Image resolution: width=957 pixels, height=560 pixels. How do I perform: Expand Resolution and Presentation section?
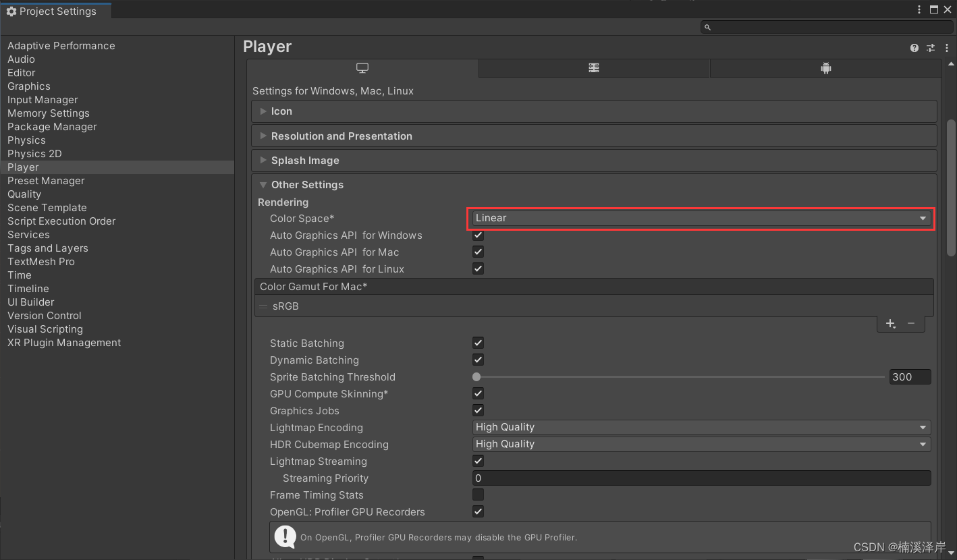594,136
